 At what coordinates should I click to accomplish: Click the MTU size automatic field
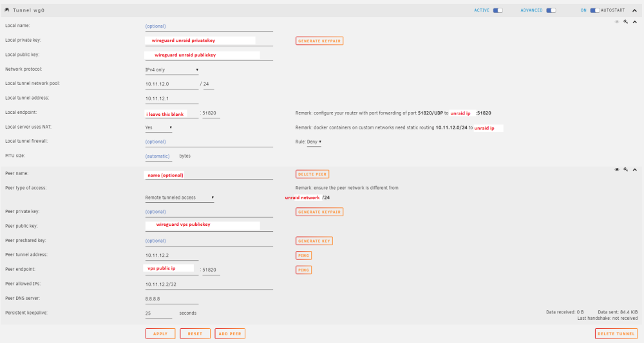tap(158, 156)
